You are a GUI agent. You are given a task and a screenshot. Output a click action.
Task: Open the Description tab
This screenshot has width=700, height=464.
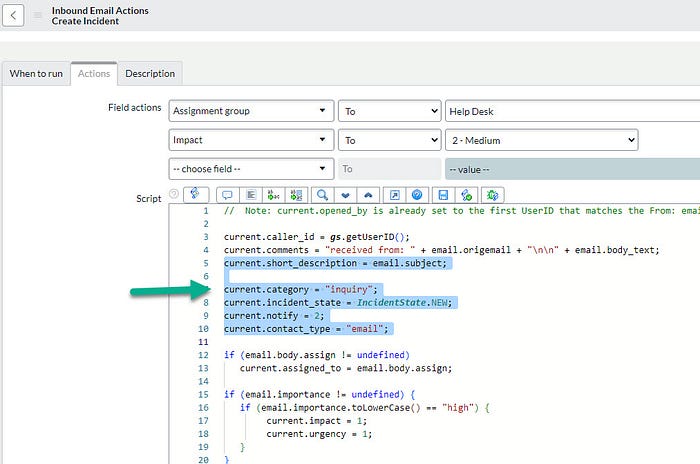(x=150, y=73)
